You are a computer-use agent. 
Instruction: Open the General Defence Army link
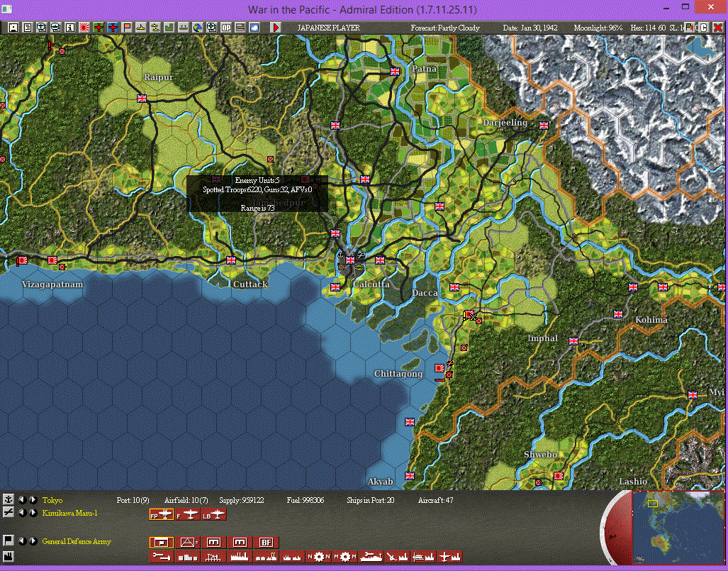tap(77, 541)
